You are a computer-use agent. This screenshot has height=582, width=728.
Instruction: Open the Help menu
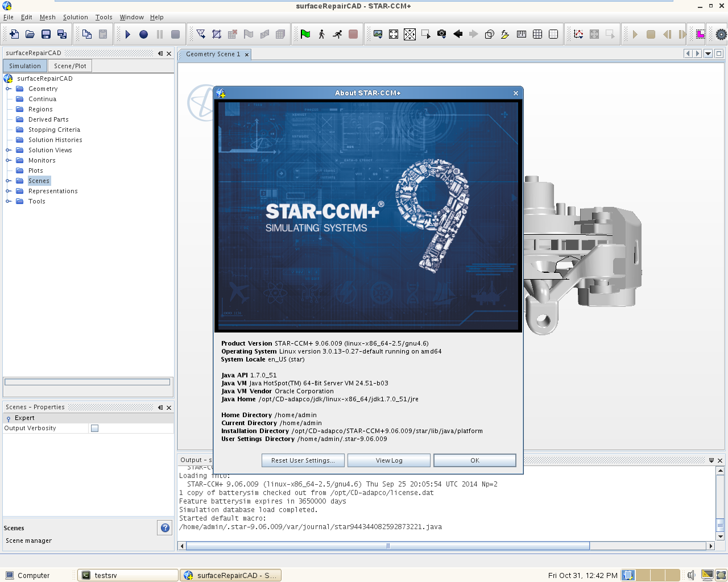157,17
